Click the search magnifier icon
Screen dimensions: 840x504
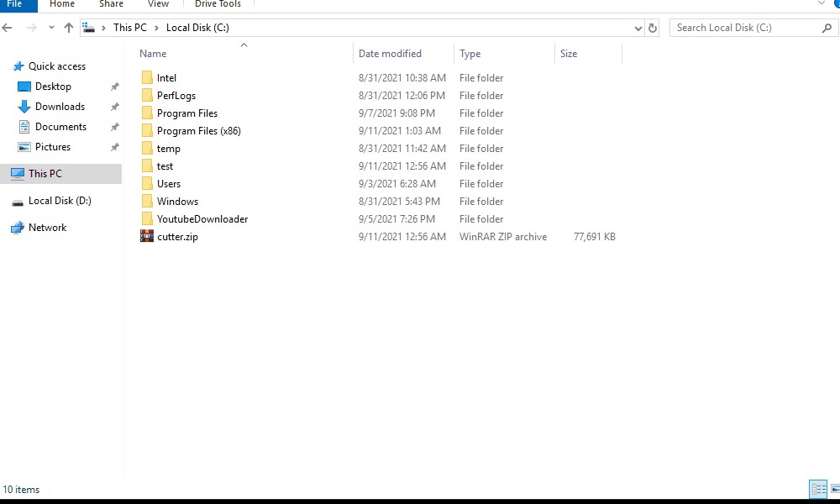pyautogui.click(x=827, y=28)
